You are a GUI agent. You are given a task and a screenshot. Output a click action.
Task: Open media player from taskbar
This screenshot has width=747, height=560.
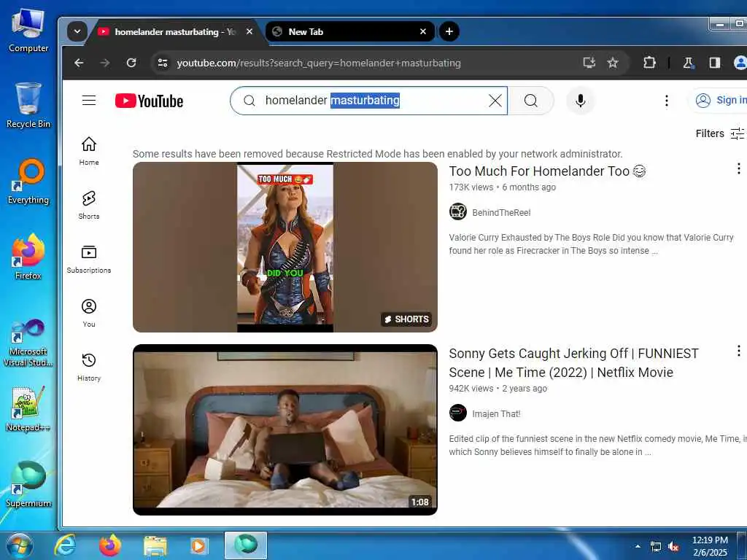point(198,546)
